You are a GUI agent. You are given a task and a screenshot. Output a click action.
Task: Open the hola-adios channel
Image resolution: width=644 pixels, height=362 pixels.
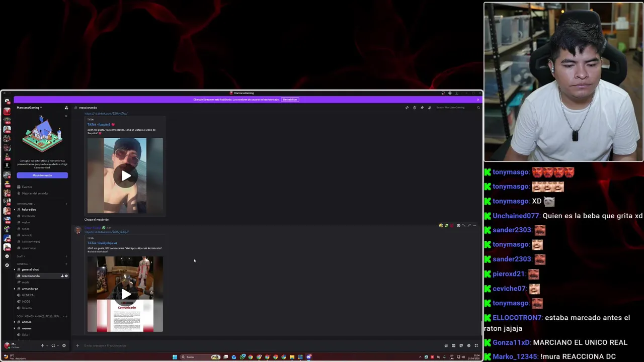point(29,210)
